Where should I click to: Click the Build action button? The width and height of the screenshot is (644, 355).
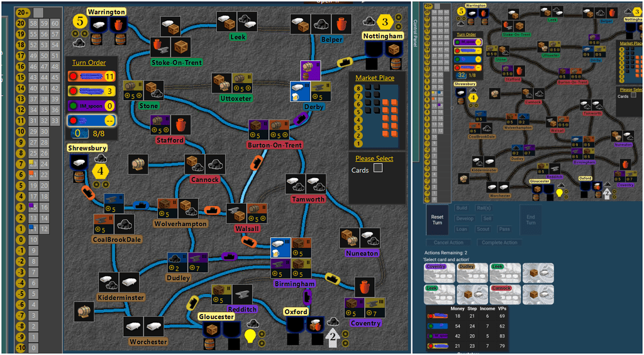[462, 208]
